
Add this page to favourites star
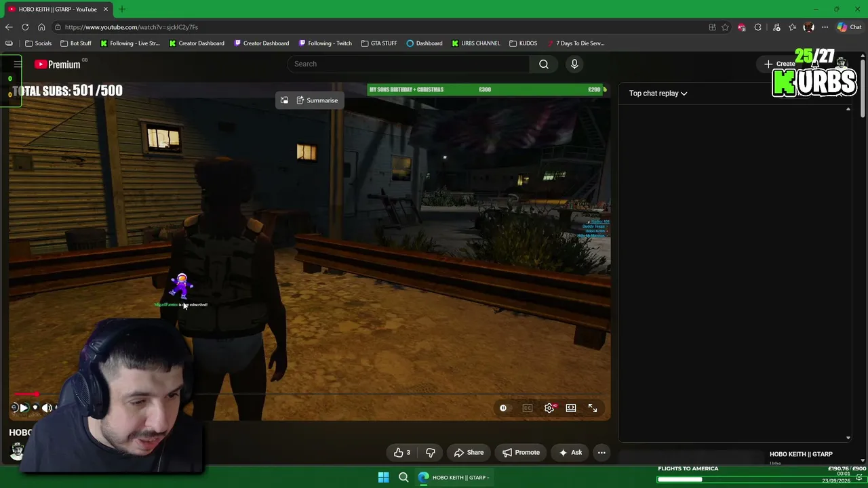[x=725, y=27]
